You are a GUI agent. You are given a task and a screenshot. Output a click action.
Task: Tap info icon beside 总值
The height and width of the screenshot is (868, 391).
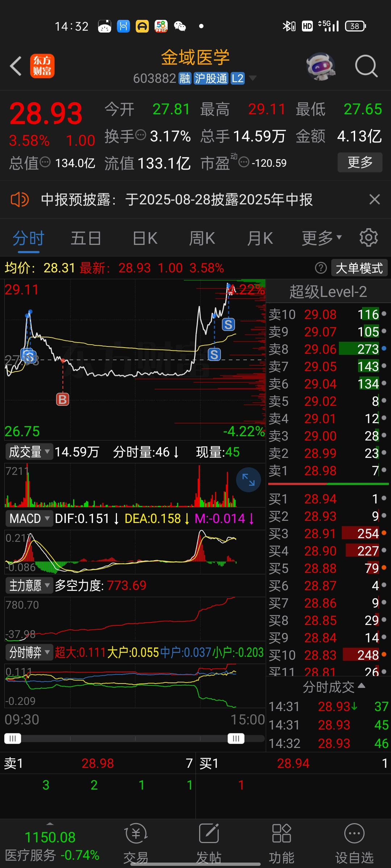[45, 162]
